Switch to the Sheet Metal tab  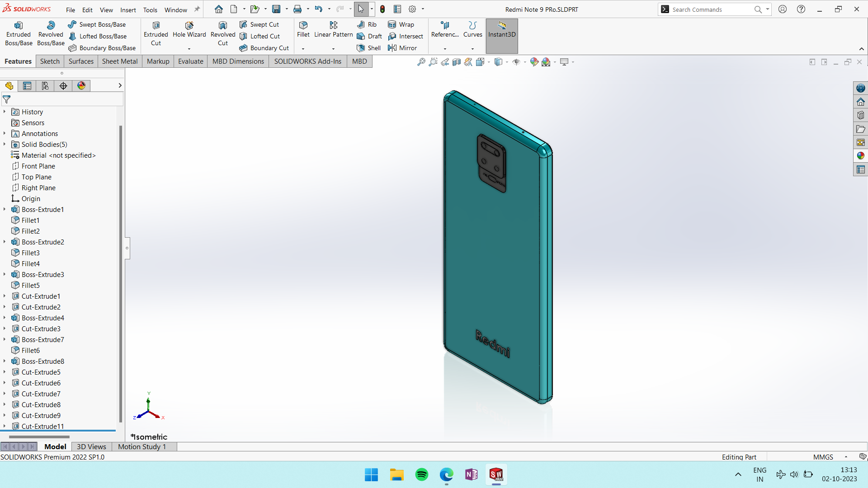coord(120,61)
